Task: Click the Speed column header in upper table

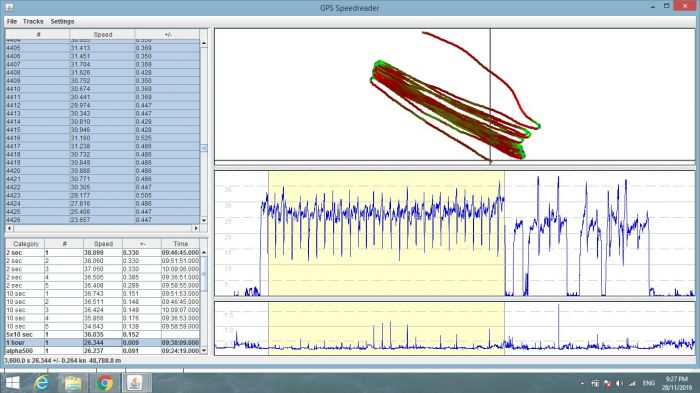Action: [x=102, y=34]
